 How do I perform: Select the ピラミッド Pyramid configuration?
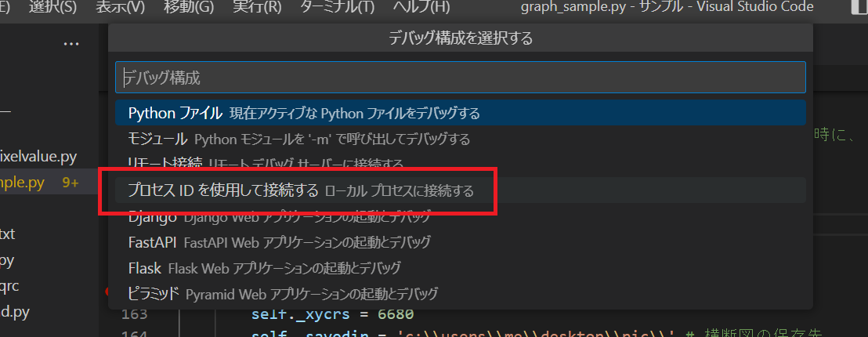(x=460, y=293)
